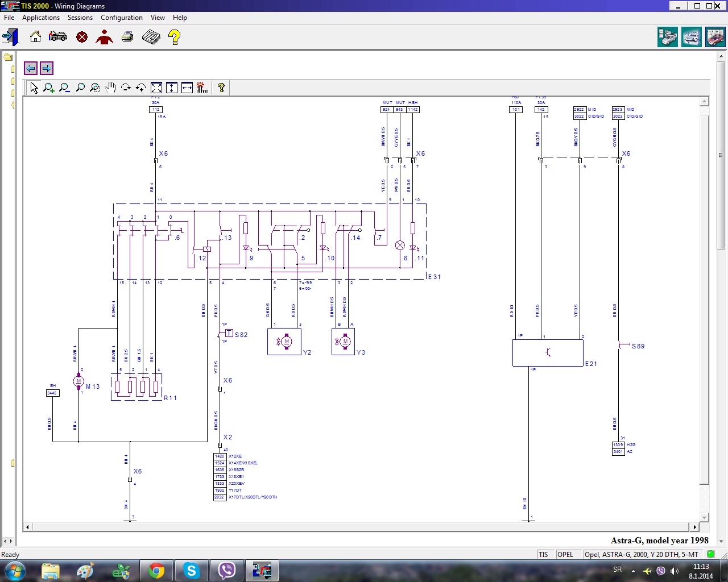Click the R11 resistor block in diagram
This screenshot has width=728, height=582.
pyautogui.click(x=136, y=387)
